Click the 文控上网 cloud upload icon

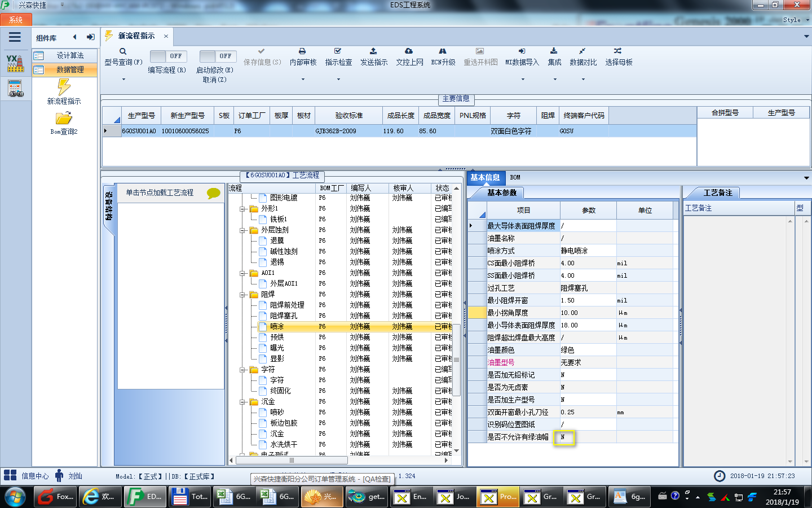pos(409,51)
